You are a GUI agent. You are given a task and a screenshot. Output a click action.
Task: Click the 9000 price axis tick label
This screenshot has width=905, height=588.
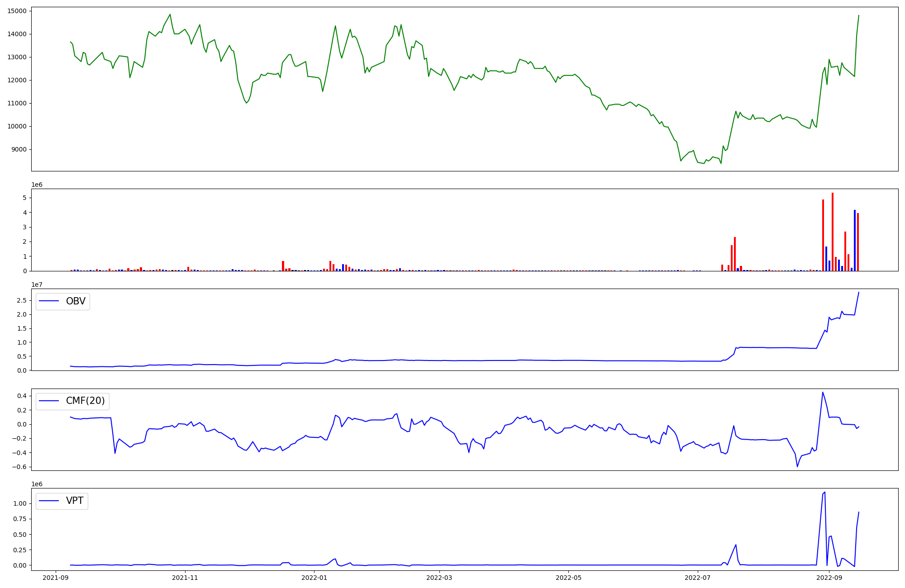click(x=19, y=149)
